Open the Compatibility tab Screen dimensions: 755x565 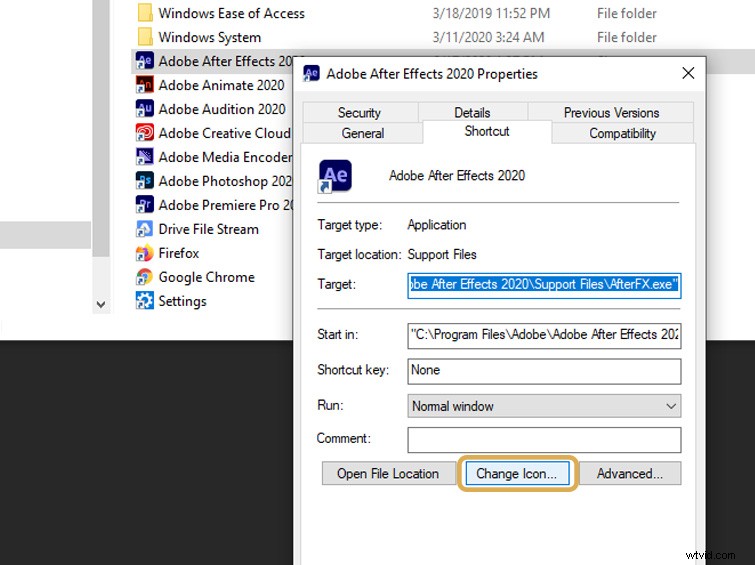pos(622,133)
